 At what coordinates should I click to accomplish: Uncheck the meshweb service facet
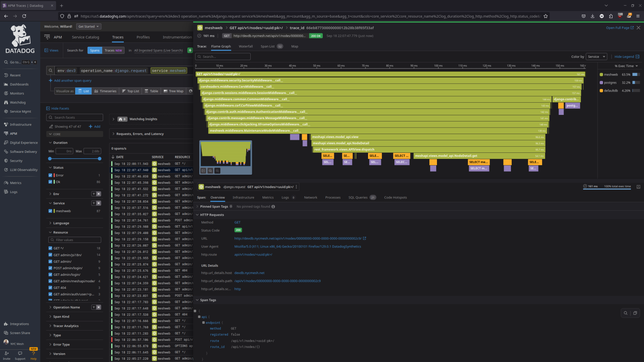coord(50,211)
